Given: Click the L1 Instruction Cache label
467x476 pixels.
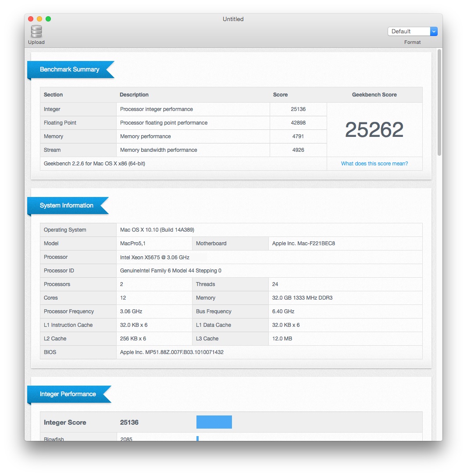Looking at the screenshot, I should tap(68, 325).
